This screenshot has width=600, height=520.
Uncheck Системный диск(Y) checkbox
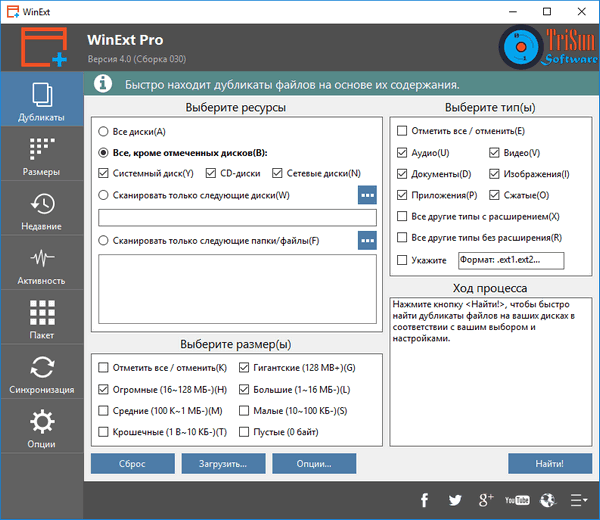click(x=103, y=173)
